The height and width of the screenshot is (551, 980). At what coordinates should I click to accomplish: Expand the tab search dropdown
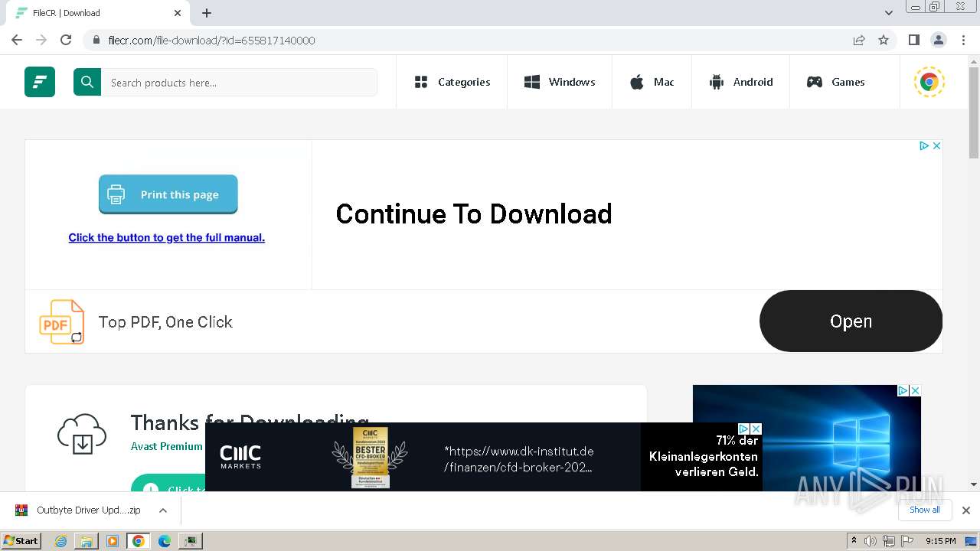coord(888,13)
